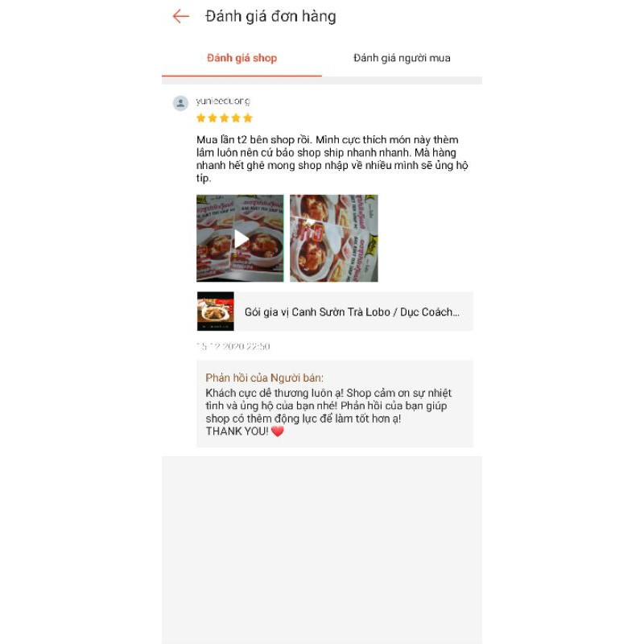Image resolution: width=644 pixels, height=644 pixels.
Task: Select the seller reply 'Khách cực dễ thương'
Action: (x=328, y=412)
